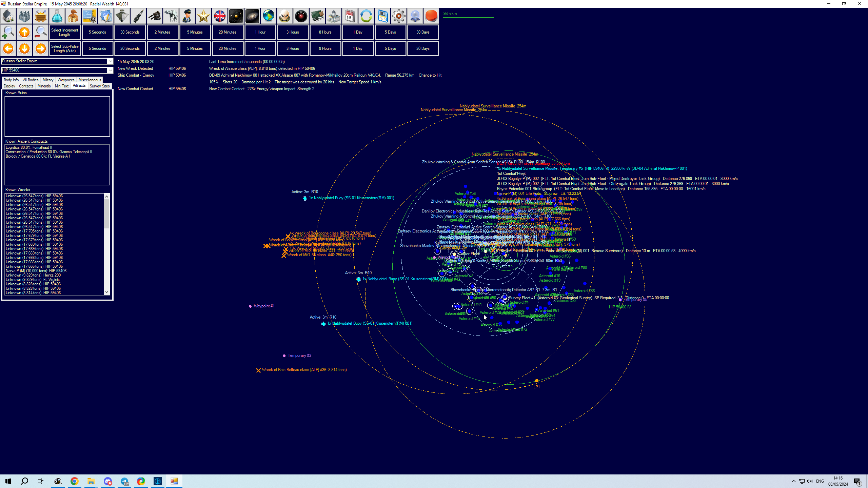Expand the Russian Stellar Empire dropdown
The height and width of the screenshot is (488, 868).
(x=110, y=61)
